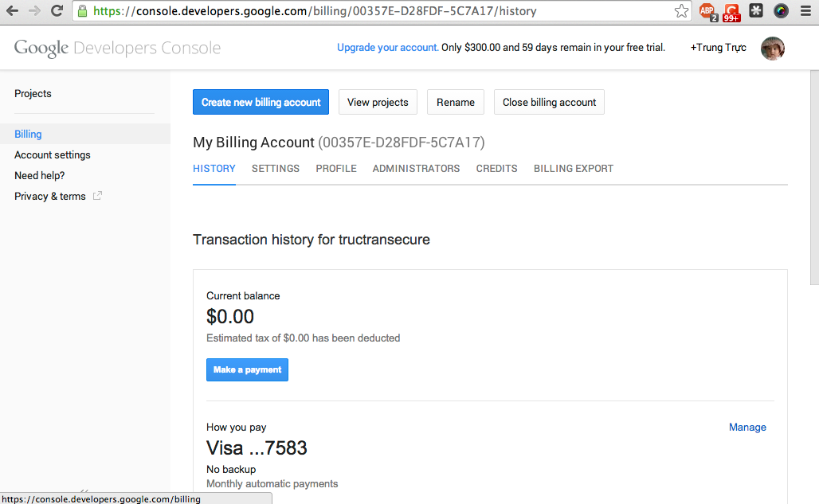Select the Billing Export tab
Screen dimensions: 819x504
(574, 169)
